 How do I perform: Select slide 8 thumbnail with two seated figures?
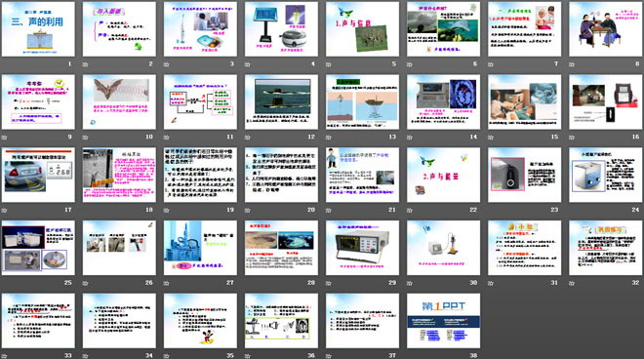606,28
